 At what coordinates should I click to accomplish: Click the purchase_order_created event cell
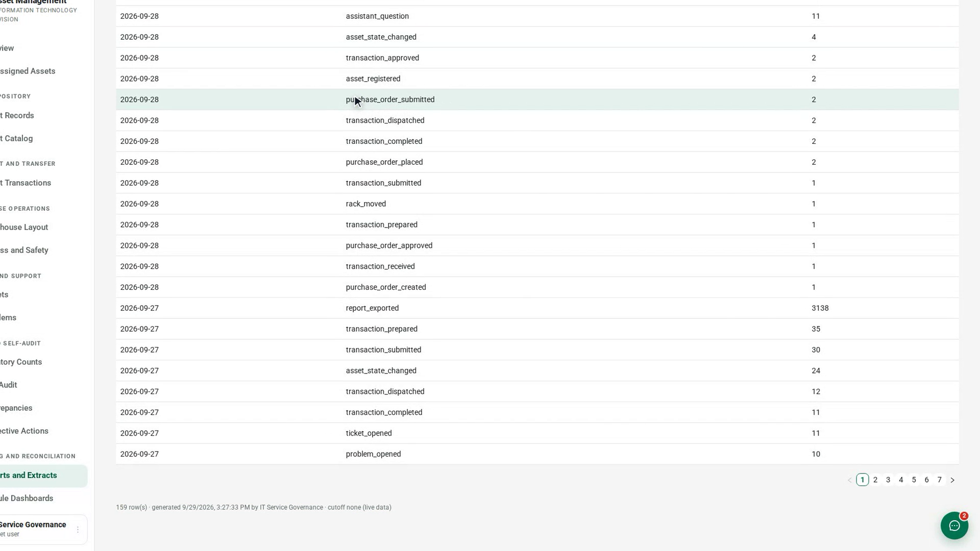point(386,287)
